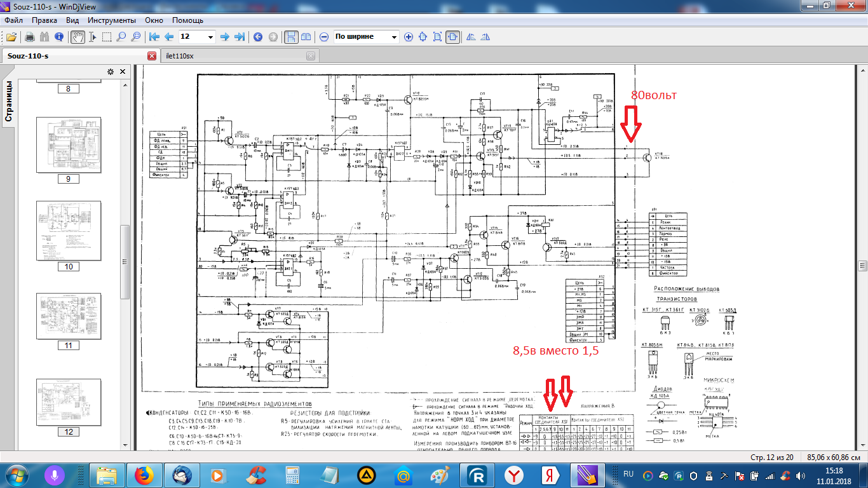868x488 pixels.
Task: Open the Окно menu
Action: point(154,20)
